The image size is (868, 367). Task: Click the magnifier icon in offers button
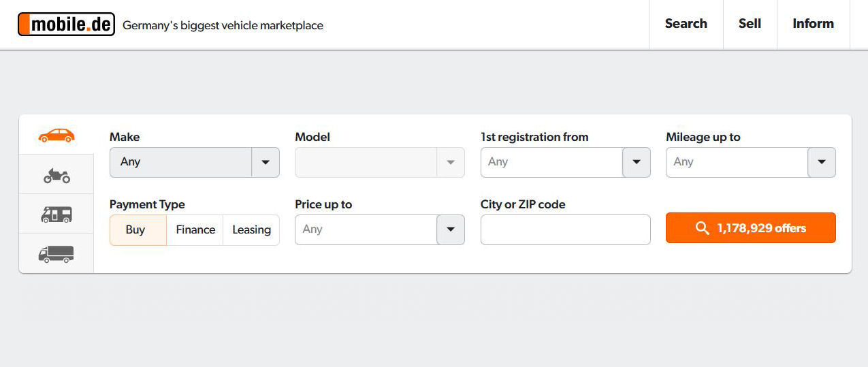tap(703, 228)
